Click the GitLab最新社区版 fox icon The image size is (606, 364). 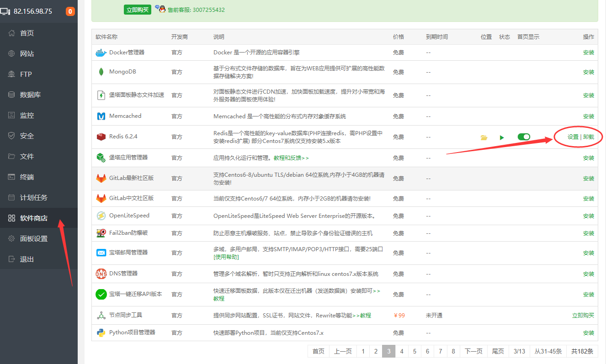pyautogui.click(x=101, y=178)
